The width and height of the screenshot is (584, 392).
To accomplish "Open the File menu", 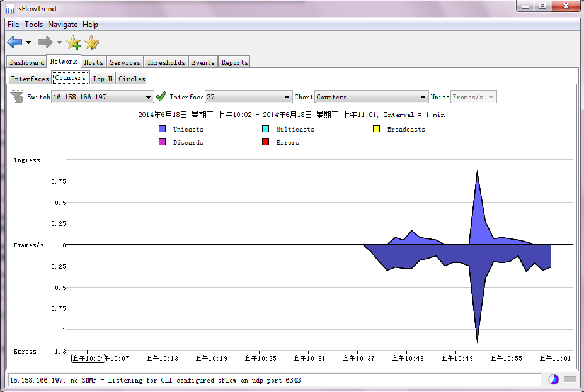I will click(x=13, y=25).
